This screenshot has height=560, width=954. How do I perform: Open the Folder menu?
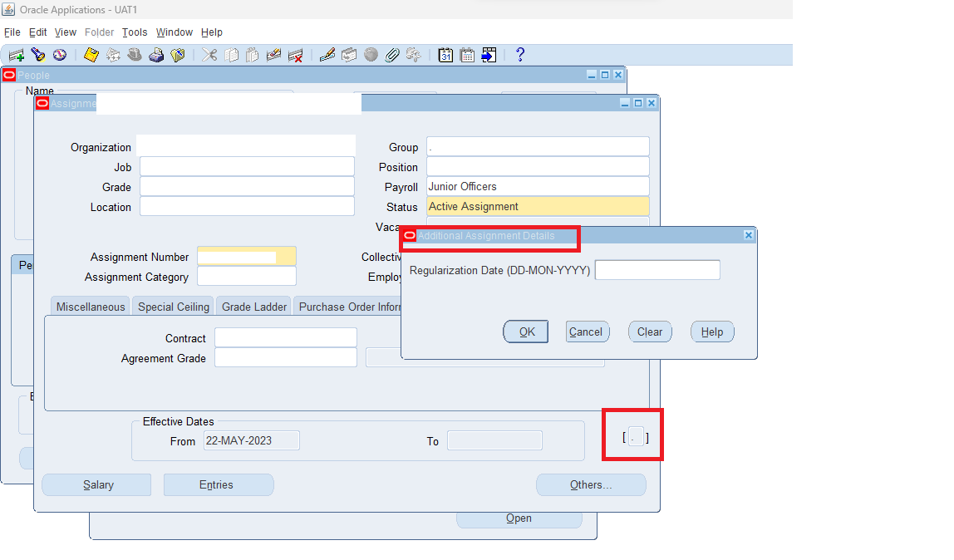tap(99, 32)
